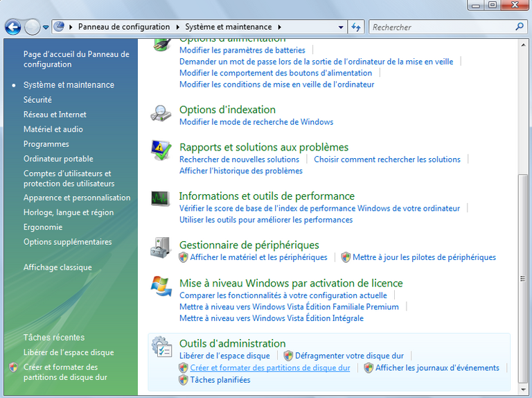The width and height of the screenshot is (532, 398).
Task: Open the Rapports et solutions aux problèmes icon
Action: (161, 150)
